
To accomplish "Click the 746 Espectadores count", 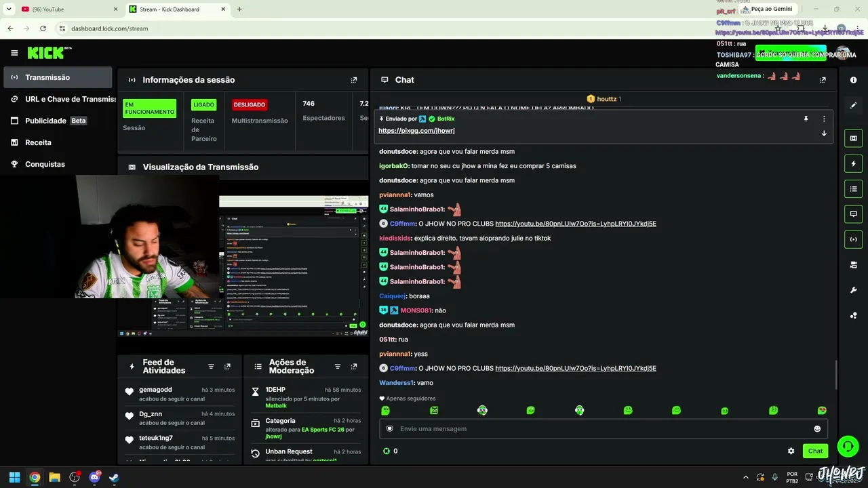I will (x=323, y=110).
